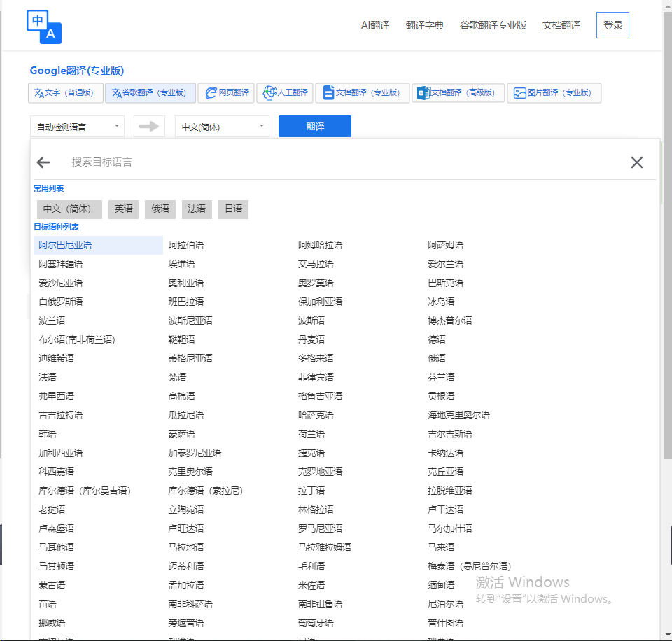Click the blue 翻译 button

click(x=315, y=127)
